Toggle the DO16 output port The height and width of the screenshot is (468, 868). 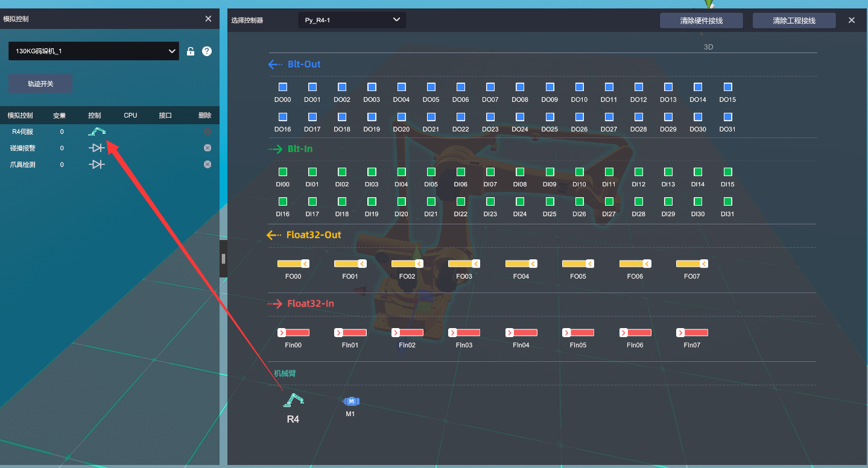[283, 117]
